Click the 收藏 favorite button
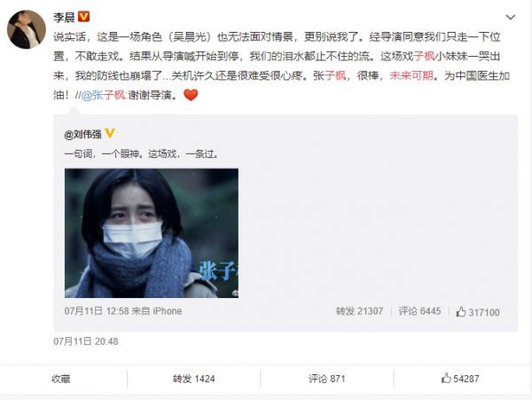The image size is (532, 400). click(61, 379)
